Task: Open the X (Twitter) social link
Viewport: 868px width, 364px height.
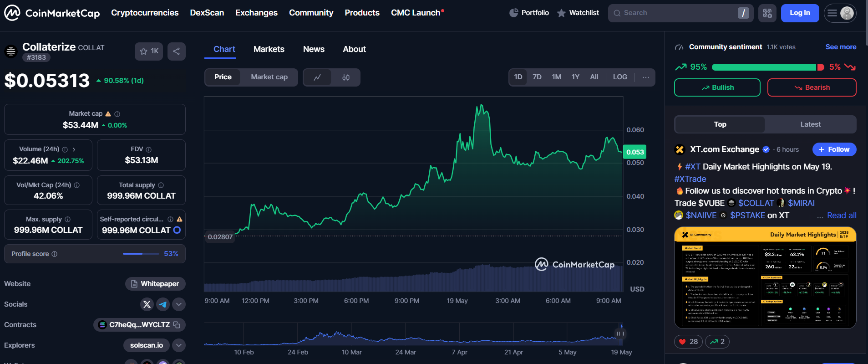Action: pyautogui.click(x=147, y=304)
